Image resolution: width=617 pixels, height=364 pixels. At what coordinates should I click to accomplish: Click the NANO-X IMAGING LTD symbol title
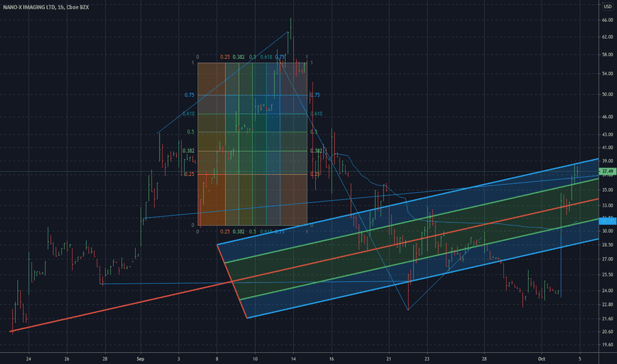30,7
